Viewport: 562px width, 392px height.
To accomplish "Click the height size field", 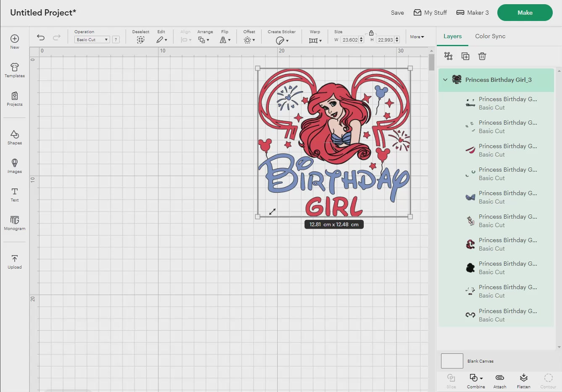I will pos(385,40).
